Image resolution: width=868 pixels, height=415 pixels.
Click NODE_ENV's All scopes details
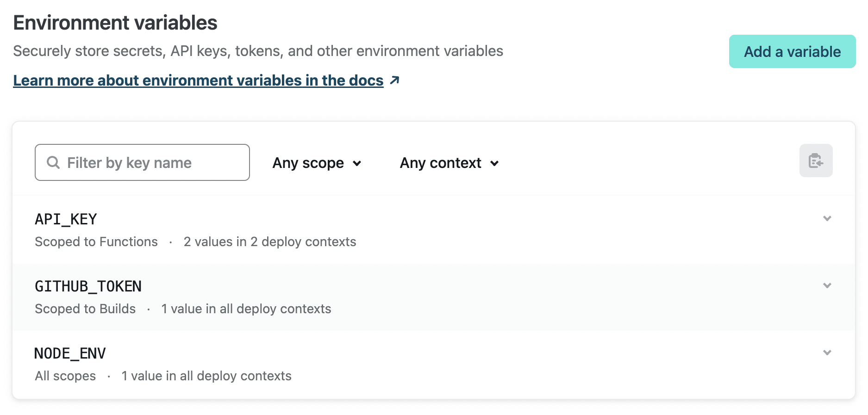click(65, 376)
